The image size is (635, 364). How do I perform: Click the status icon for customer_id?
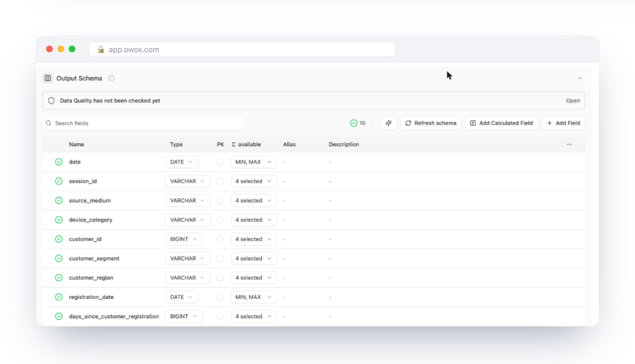(59, 239)
